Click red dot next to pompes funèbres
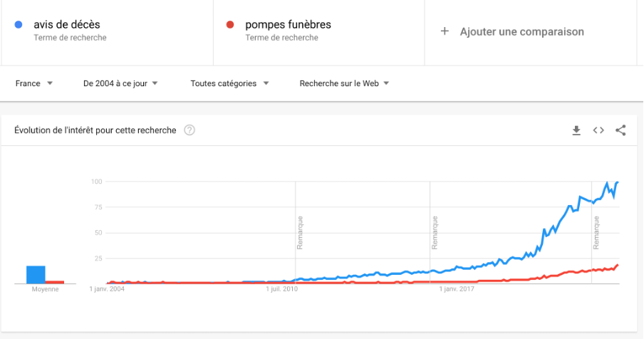The height and width of the screenshot is (339, 644). 230,25
